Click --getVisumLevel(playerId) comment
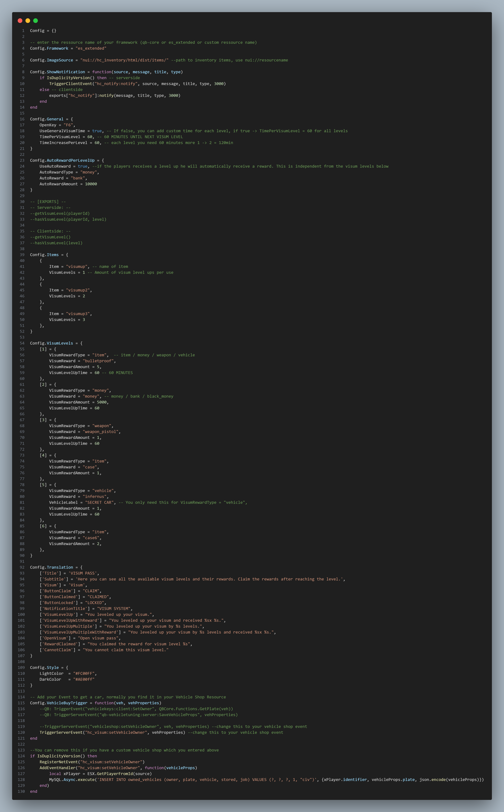The width and height of the screenshot is (504, 812). click(60, 214)
